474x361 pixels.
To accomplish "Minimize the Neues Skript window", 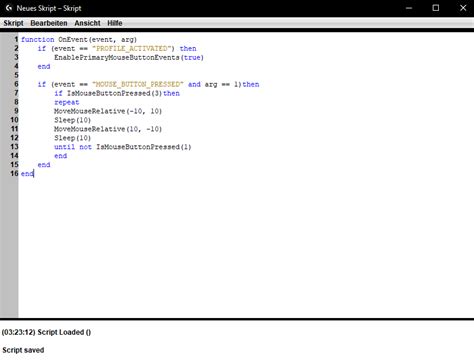I will point(409,8).
